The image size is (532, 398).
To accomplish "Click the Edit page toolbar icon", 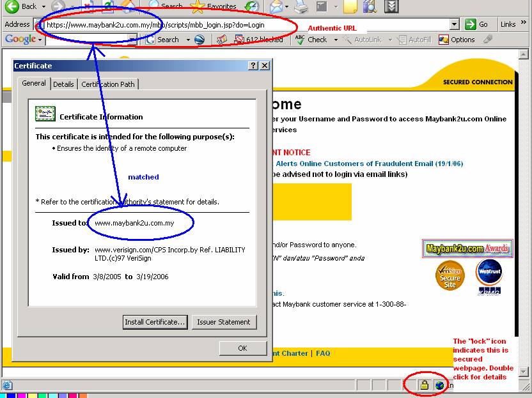I will click(x=322, y=6).
